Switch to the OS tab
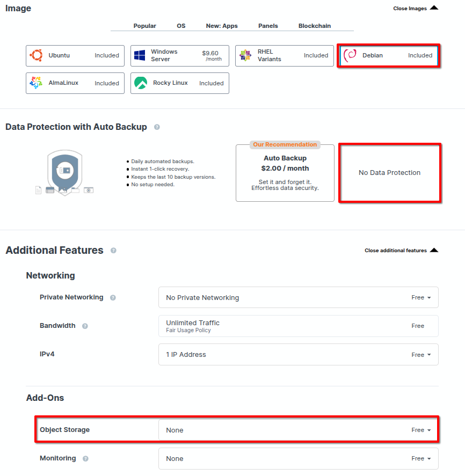 181,26
